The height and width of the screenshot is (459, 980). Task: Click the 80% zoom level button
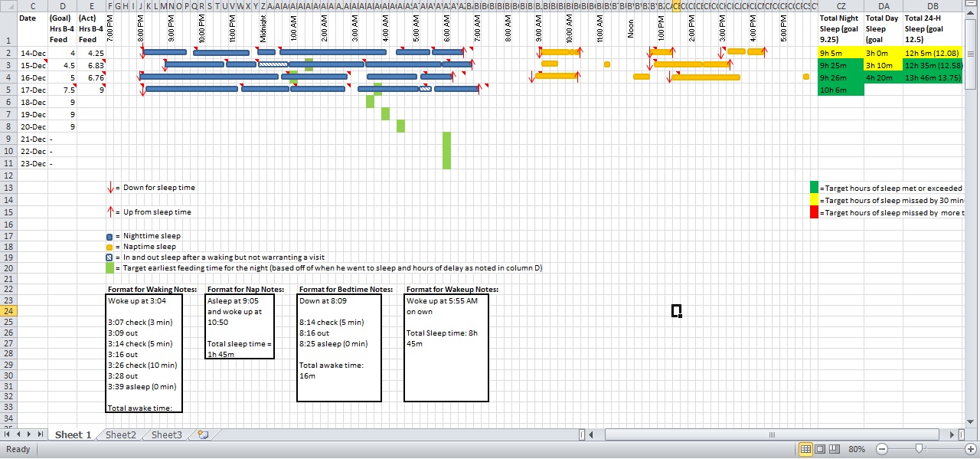click(857, 449)
